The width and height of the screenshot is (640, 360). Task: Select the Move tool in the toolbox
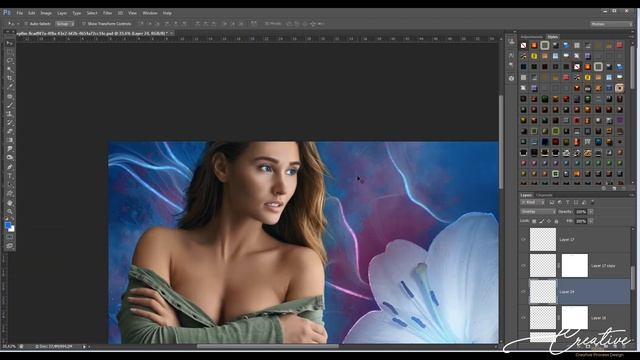[x=9, y=43]
